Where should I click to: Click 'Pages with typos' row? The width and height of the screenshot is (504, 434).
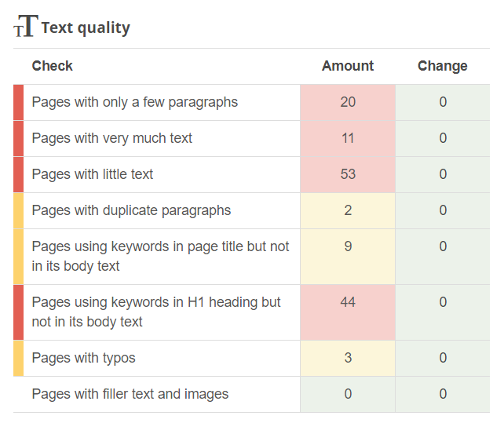click(x=83, y=358)
